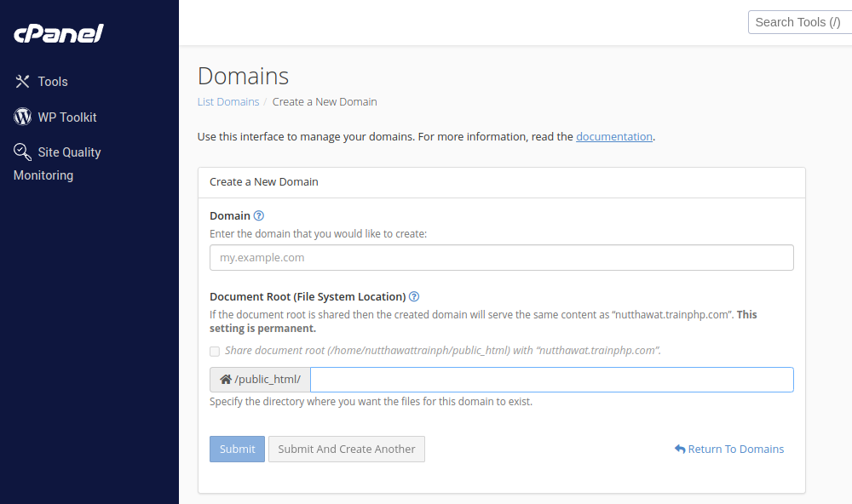Enable the Share document root checkbox
The image size is (852, 504).
tap(215, 351)
